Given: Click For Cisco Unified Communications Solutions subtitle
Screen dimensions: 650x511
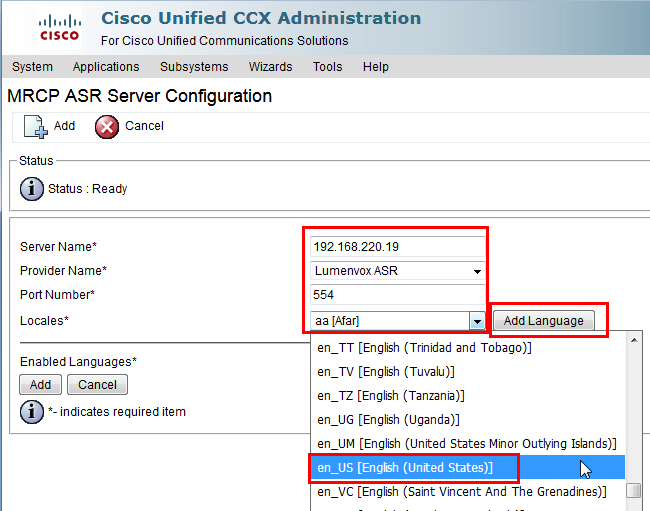Looking at the screenshot, I should 225,41.
